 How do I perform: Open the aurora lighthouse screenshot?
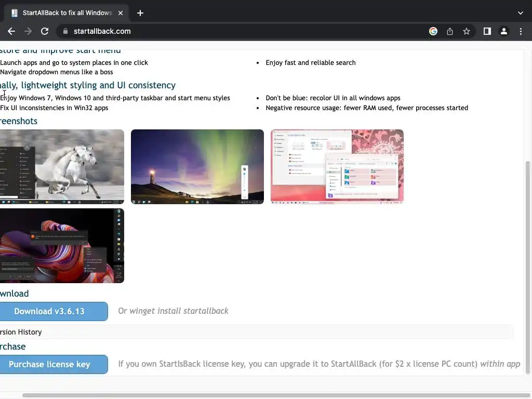coord(197,167)
